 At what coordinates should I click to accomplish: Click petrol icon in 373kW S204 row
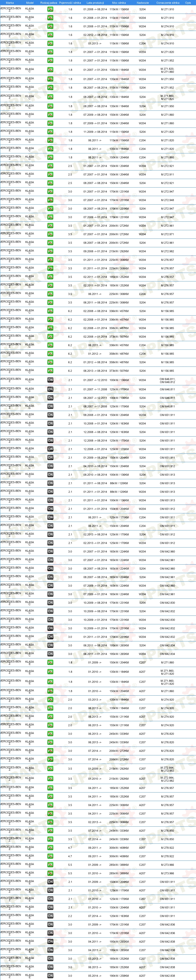click(50, 371)
